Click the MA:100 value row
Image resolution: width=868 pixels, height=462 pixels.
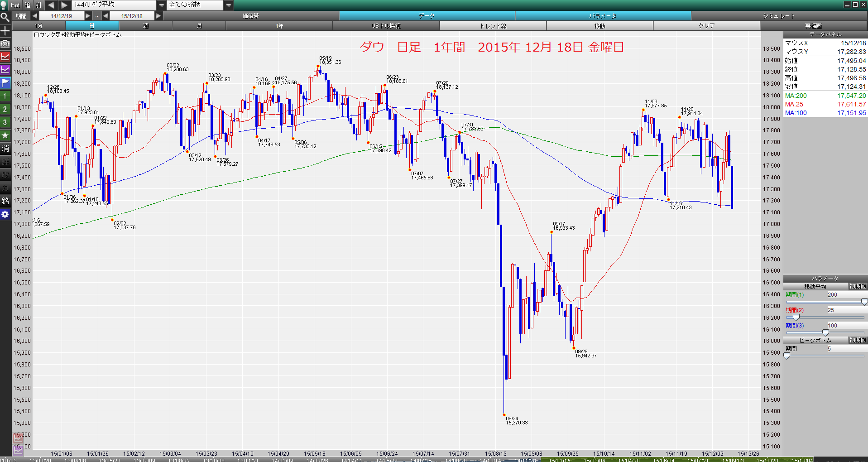pos(825,113)
